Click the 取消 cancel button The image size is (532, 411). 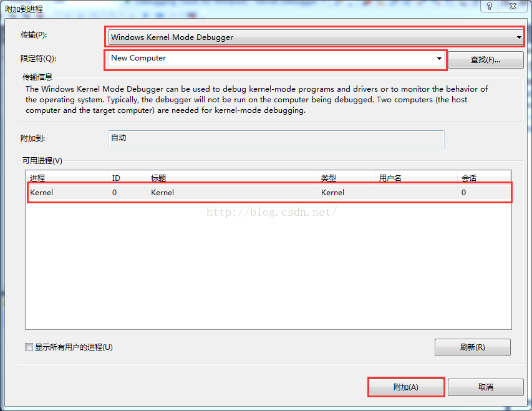tap(485, 387)
